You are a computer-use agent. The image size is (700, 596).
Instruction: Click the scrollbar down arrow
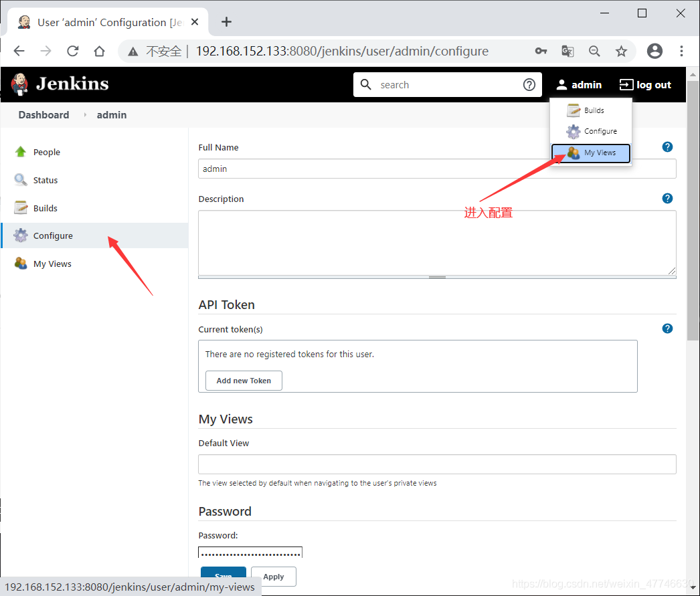693,588
